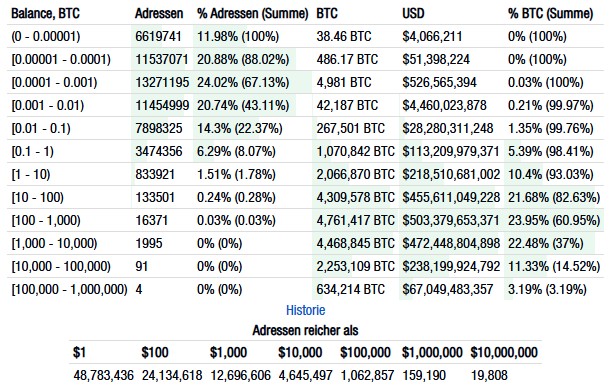Click the $503,379,653,371 USD value
Screen dimensions: 614x388
click(x=451, y=220)
